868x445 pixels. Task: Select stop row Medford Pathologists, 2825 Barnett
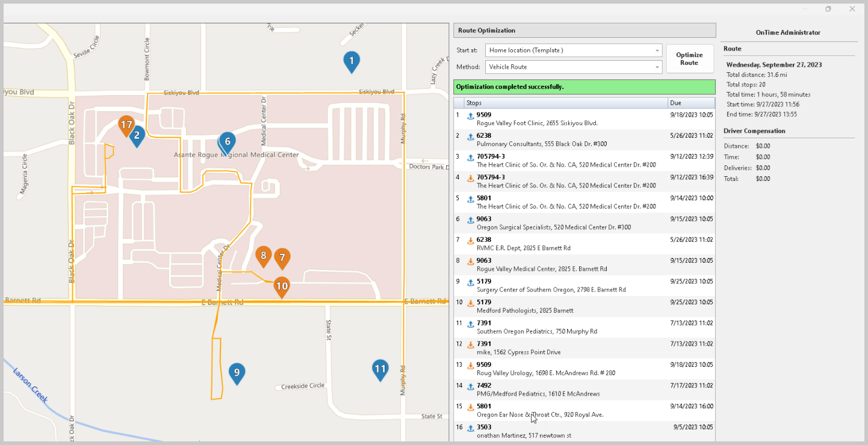(584, 306)
